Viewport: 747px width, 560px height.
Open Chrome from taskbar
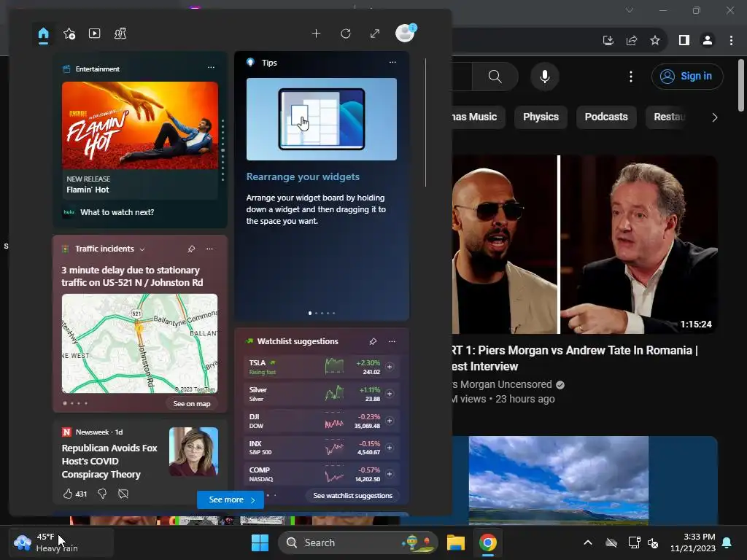click(x=487, y=542)
